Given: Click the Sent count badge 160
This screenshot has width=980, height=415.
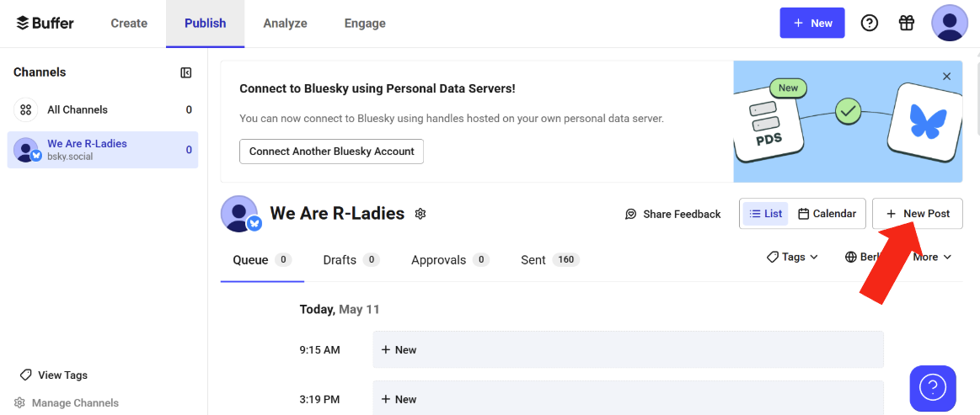Looking at the screenshot, I should pyautogui.click(x=565, y=260).
